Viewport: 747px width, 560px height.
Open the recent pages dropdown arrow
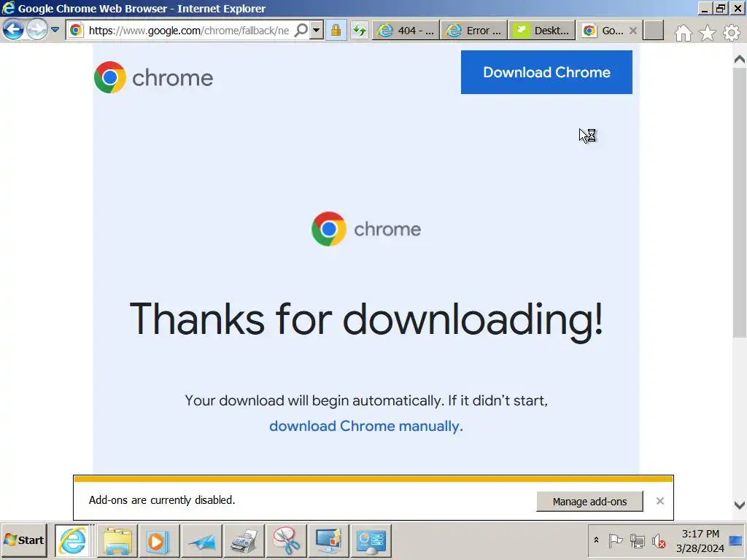[x=55, y=30]
